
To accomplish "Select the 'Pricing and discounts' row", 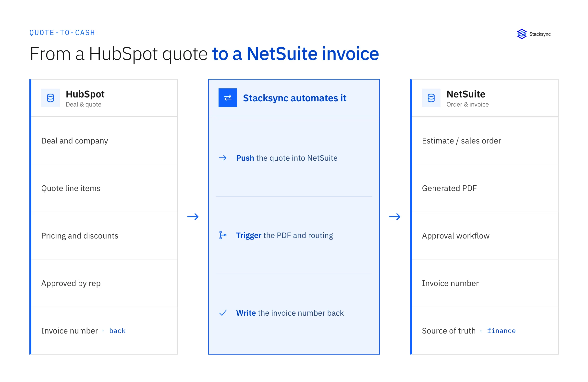I will 105,236.
